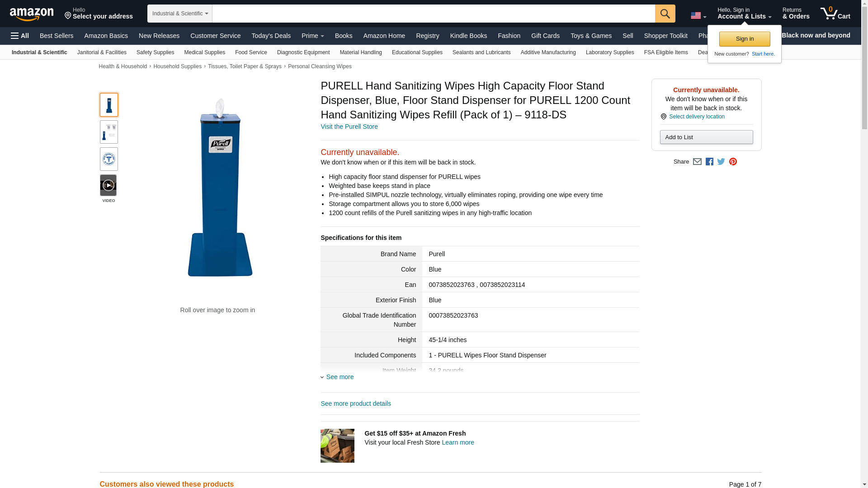
Task: Open the Industrial & Scientific search category dropdown
Action: tap(179, 14)
